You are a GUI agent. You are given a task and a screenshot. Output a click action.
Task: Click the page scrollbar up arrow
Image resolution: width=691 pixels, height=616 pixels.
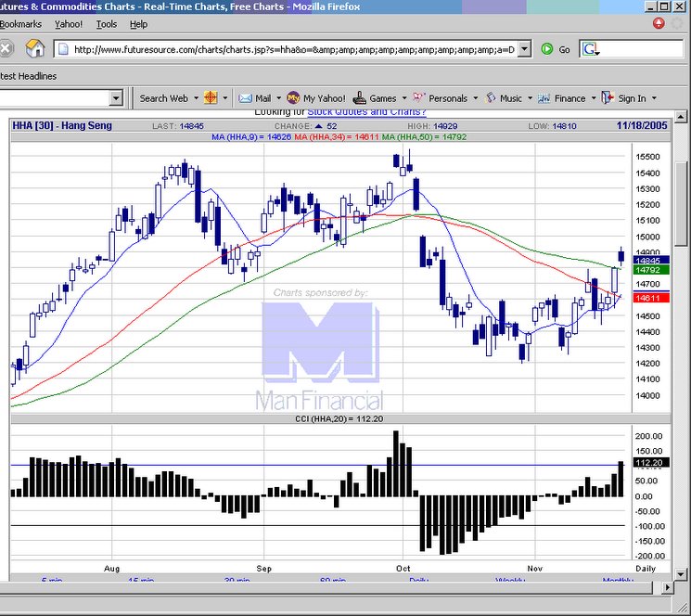pyautogui.click(x=681, y=117)
